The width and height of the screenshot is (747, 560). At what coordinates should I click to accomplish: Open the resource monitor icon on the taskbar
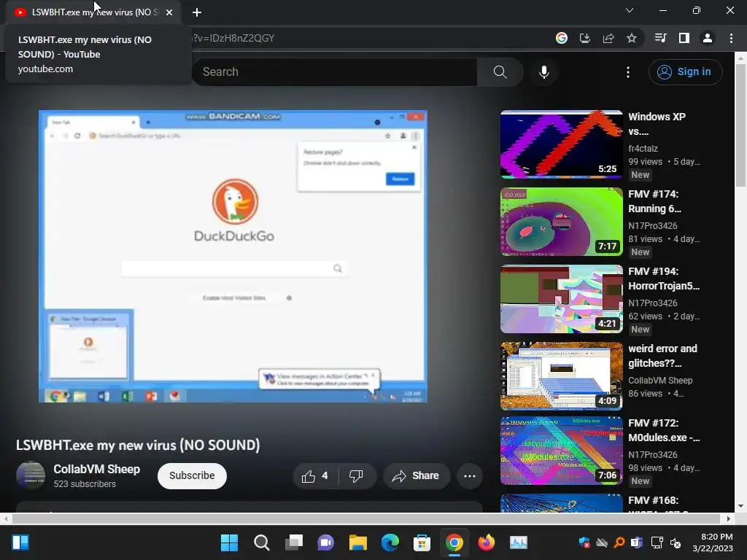pyautogui.click(x=519, y=542)
